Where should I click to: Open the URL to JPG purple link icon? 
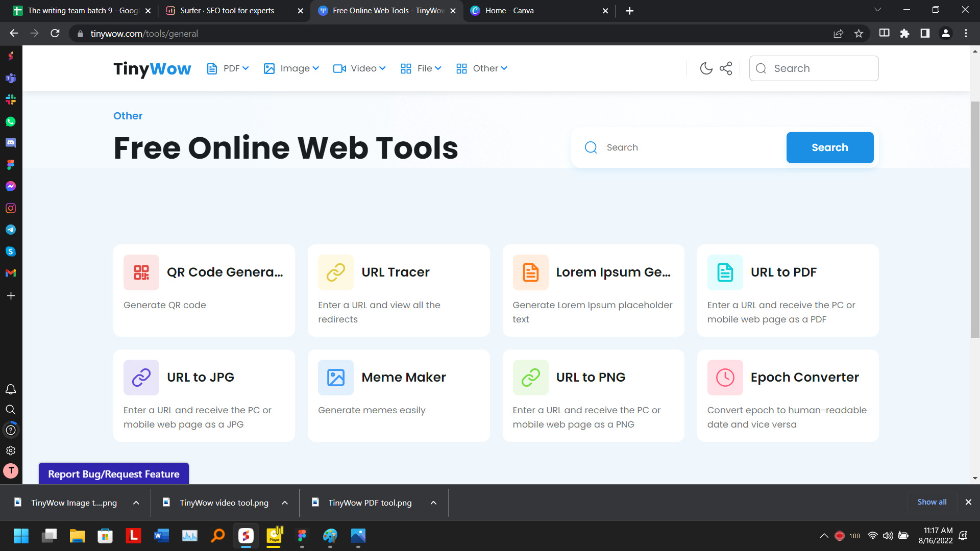pyautogui.click(x=141, y=378)
